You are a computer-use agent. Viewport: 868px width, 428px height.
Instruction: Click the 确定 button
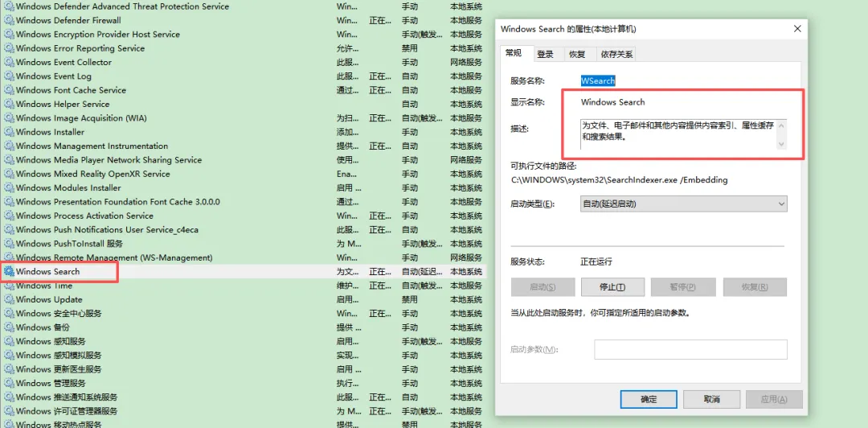[x=649, y=399]
